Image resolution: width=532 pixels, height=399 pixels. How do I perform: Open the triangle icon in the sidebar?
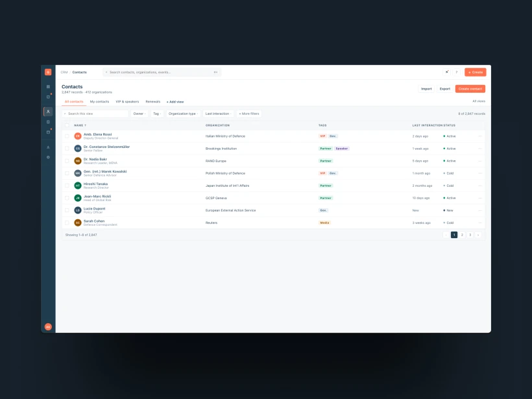point(48,147)
